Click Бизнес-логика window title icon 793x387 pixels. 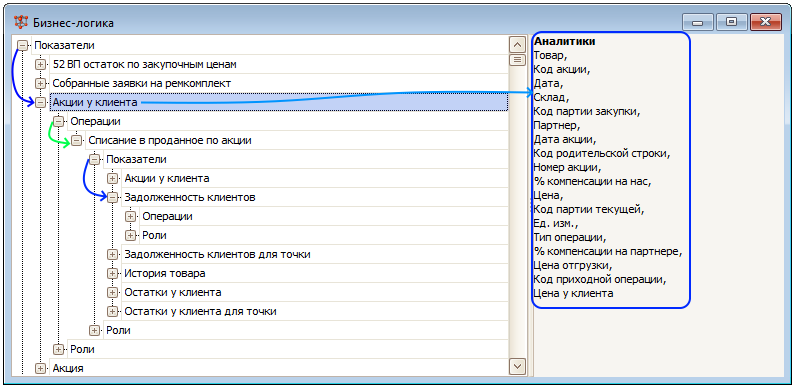[21, 22]
